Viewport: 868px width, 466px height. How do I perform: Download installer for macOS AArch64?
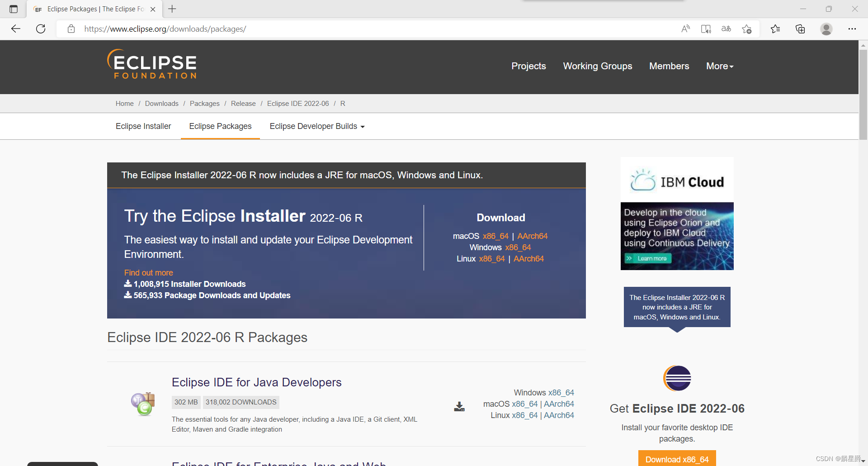click(x=532, y=236)
